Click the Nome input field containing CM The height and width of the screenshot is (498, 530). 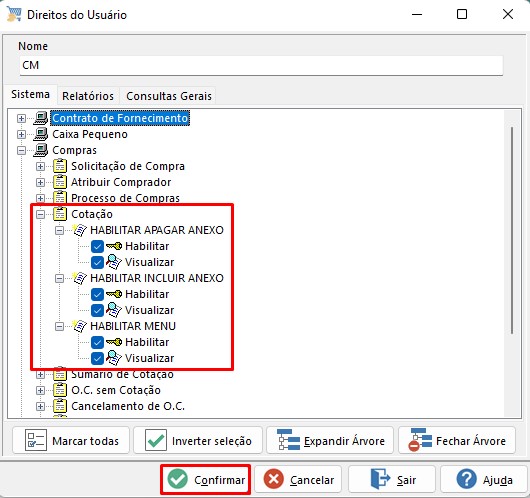261,65
